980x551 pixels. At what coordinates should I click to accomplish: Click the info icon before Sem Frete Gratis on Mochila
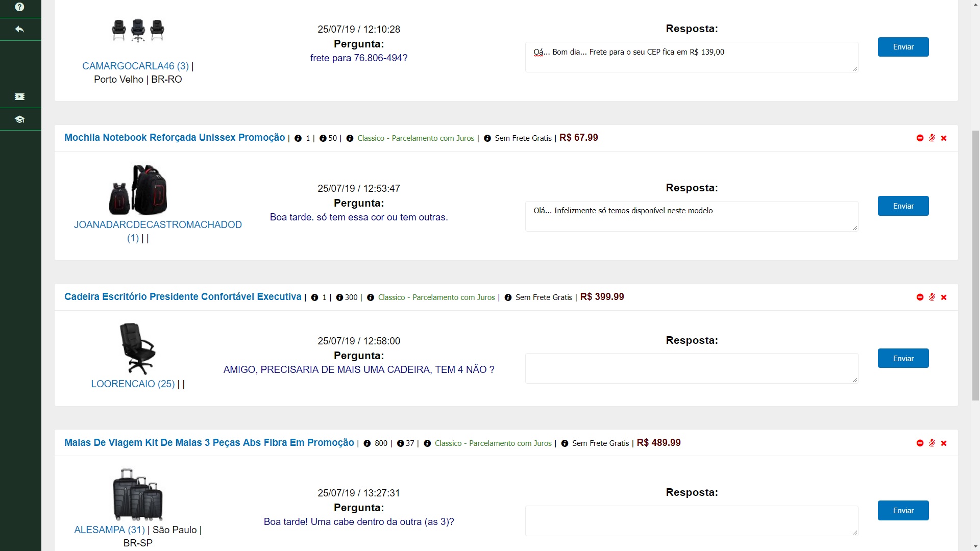click(487, 138)
